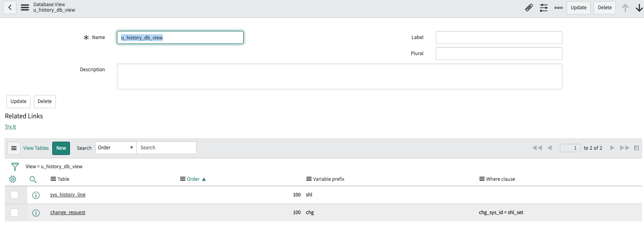Screen dimensions: 644x227
Task: Click the list Search text box
Action: click(166, 148)
